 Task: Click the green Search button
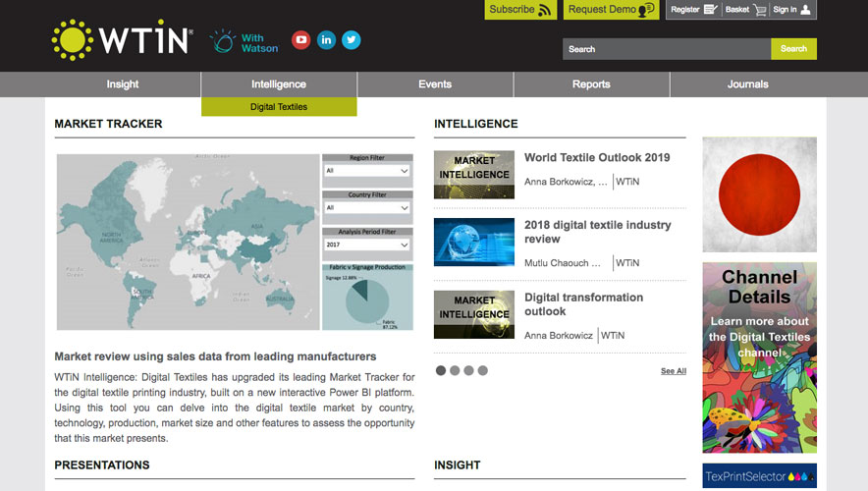793,49
